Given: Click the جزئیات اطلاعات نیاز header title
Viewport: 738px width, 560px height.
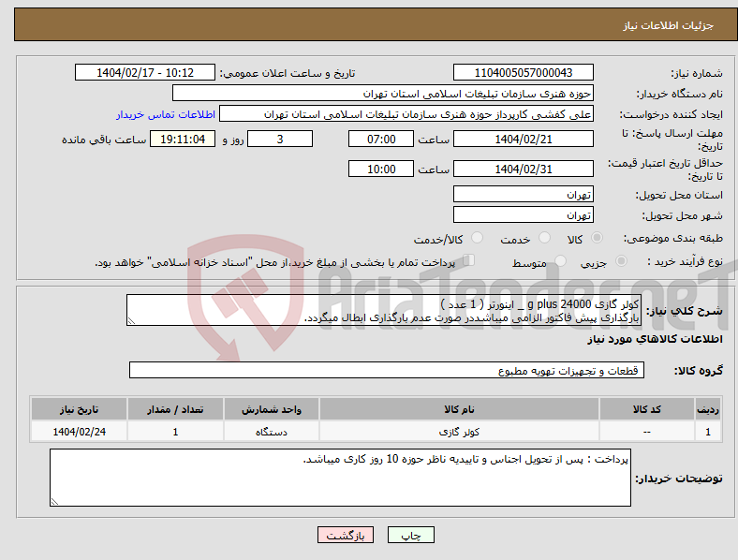Looking at the screenshot, I should [669, 25].
